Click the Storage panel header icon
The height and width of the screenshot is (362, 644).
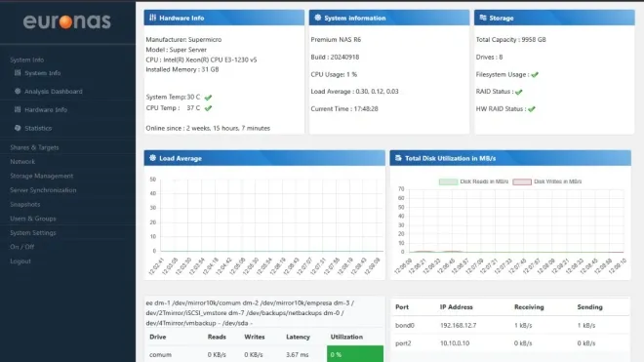point(483,18)
